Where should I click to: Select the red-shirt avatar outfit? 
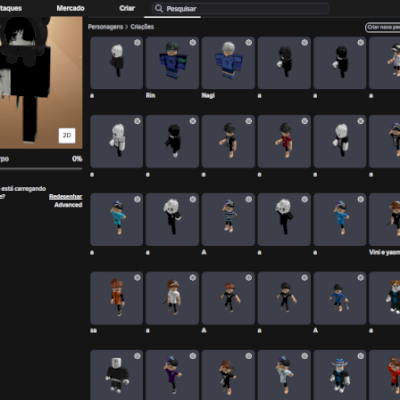pyautogui.click(x=284, y=141)
